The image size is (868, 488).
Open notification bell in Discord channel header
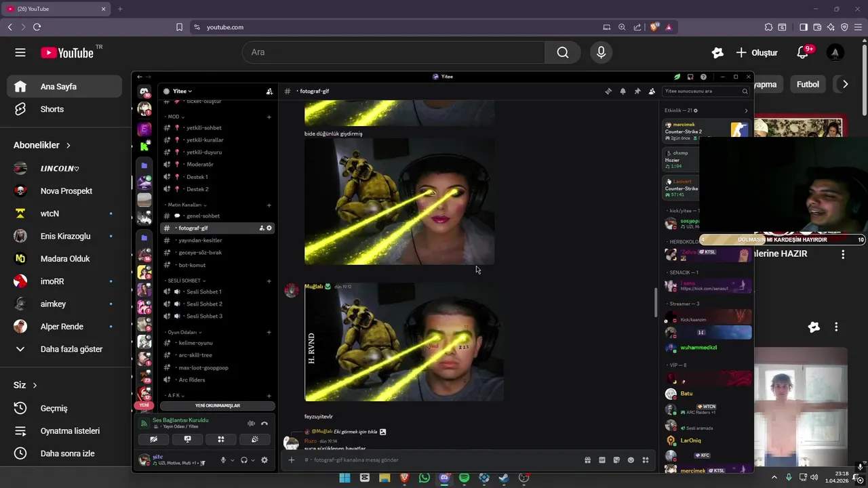coord(623,91)
